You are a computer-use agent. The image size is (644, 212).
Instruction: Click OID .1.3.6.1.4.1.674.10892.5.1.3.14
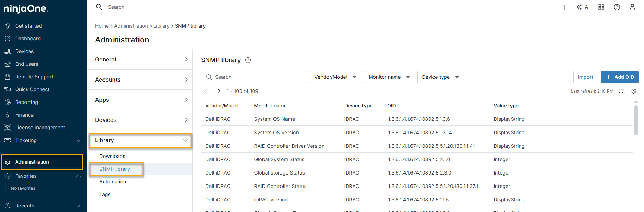[419, 132]
